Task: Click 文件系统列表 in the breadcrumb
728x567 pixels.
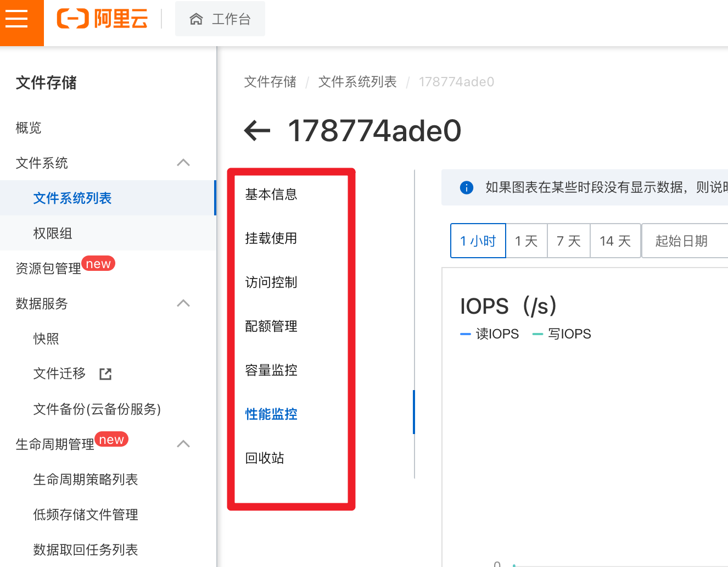Action: click(x=357, y=81)
